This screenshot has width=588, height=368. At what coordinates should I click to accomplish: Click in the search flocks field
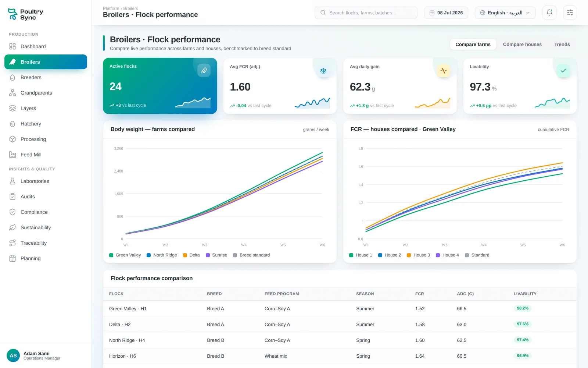(x=366, y=13)
